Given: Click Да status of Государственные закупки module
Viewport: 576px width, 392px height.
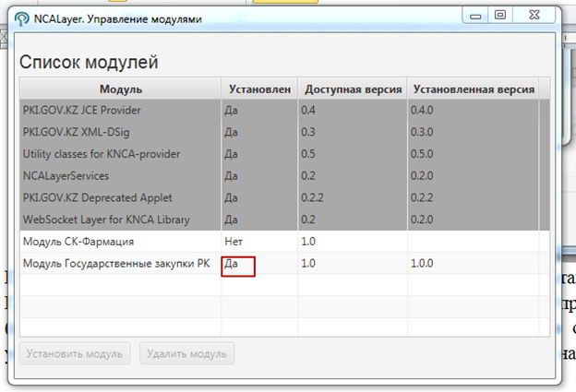Looking at the screenshot, I should coord(231,264).
